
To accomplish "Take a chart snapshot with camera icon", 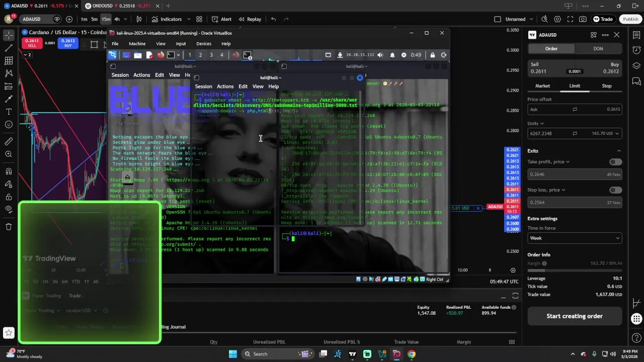I will coord(583,19).
